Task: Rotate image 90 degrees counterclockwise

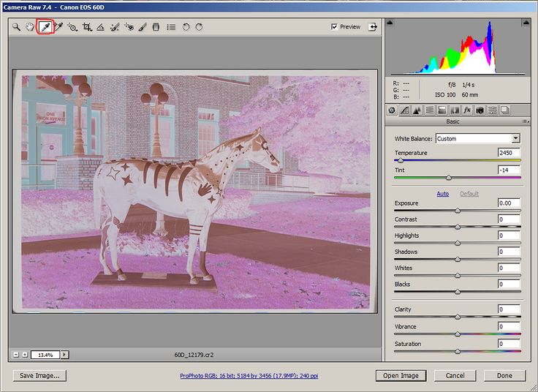Action: [186, 27]
